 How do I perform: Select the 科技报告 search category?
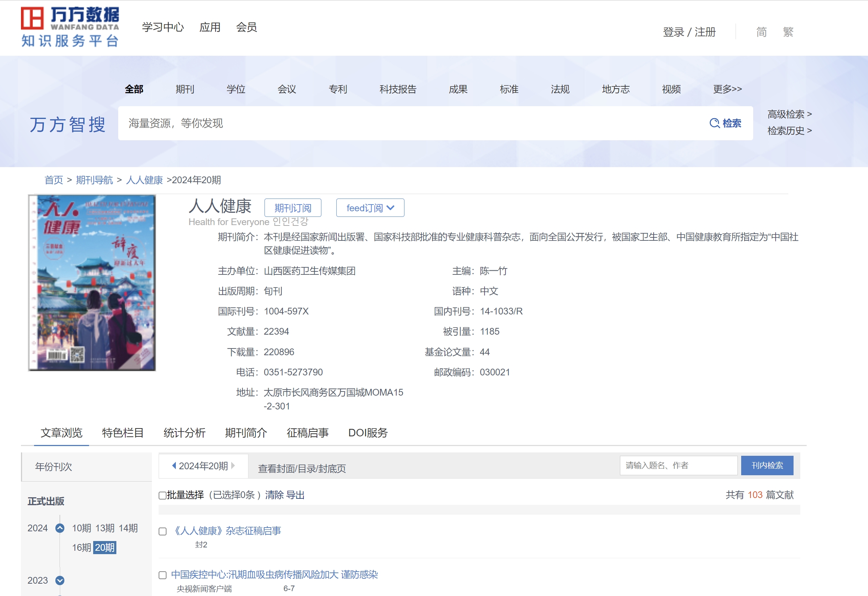(398, 89)
